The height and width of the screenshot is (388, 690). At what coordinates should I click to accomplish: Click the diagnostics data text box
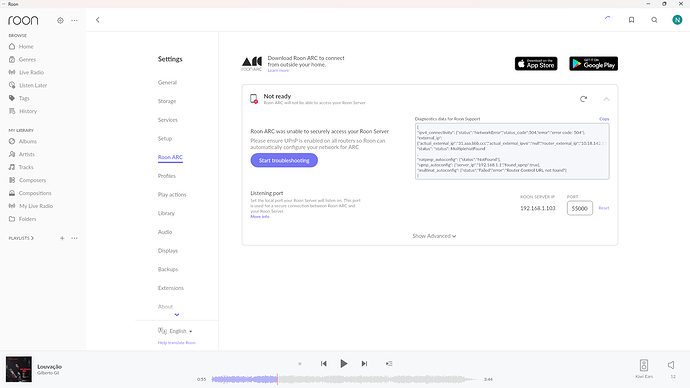point(512,151)
